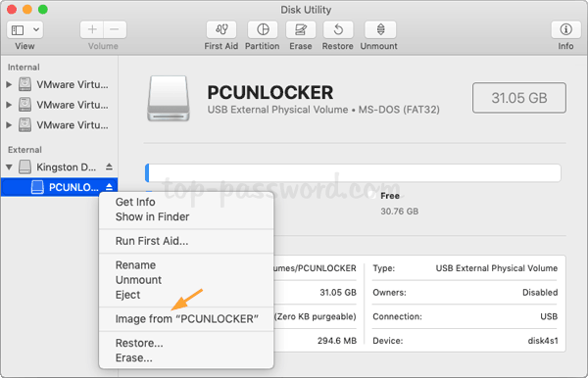Add a volume with plus button
The width and height of the screenshot is (588, 378).
point(92,29)
